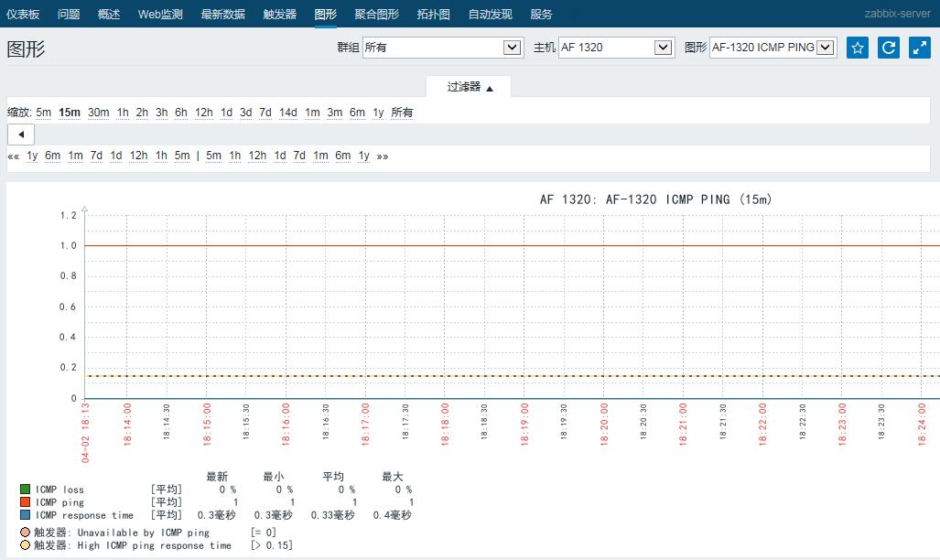940x560 pixels.
Task: Open 服务 menu
Action: pyautogui.click(x=541, y=15)
